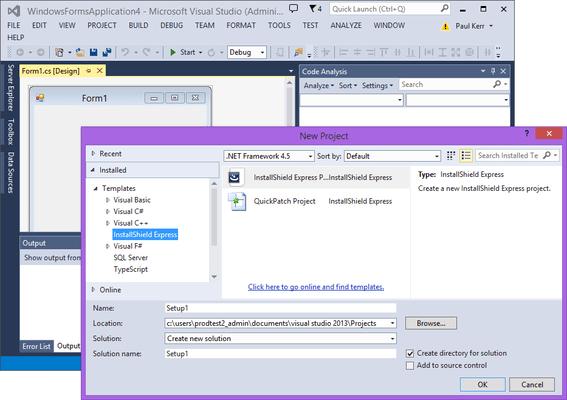Screen dimensions: 567x400
Task: Click the Quick Launch search box
Action: tap(389, 9)
